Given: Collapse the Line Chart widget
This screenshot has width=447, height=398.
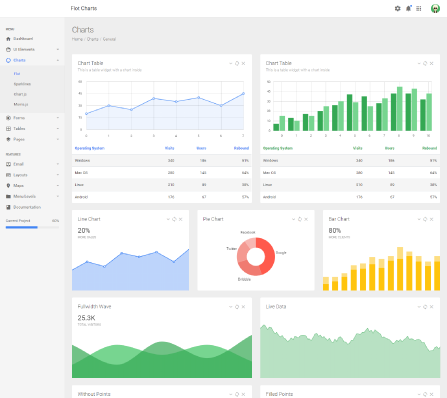Looking at the screenshot, I should (168, 219).
